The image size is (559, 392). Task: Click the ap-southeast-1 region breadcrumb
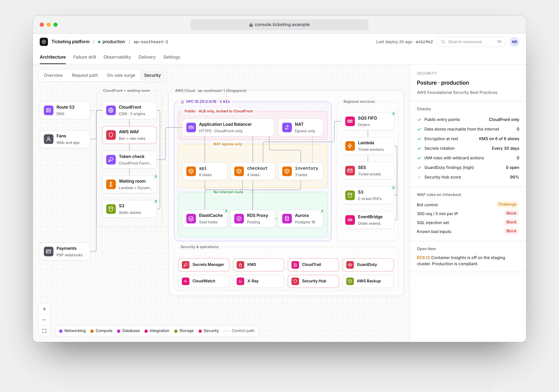151,42
